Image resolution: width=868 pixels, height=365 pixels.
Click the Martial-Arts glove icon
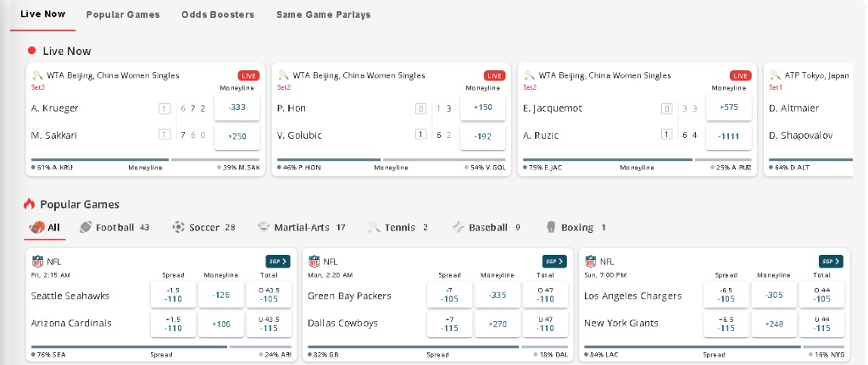[x=264, y=227]
